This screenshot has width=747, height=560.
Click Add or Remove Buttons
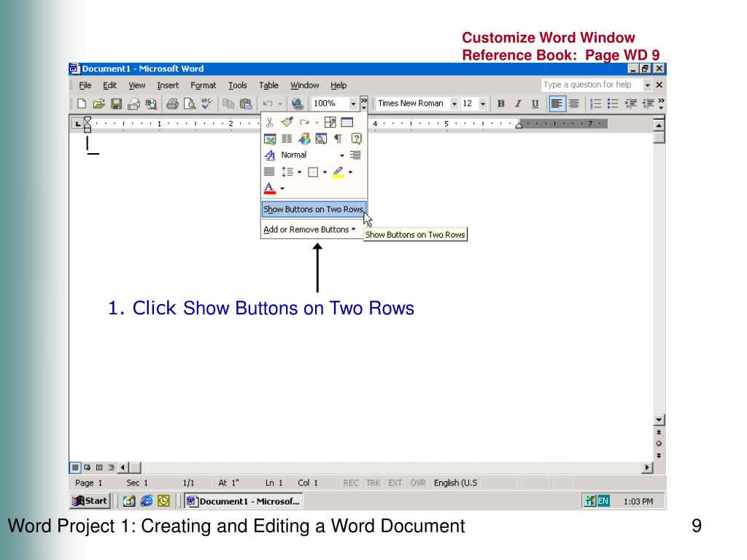click(309, 229)
